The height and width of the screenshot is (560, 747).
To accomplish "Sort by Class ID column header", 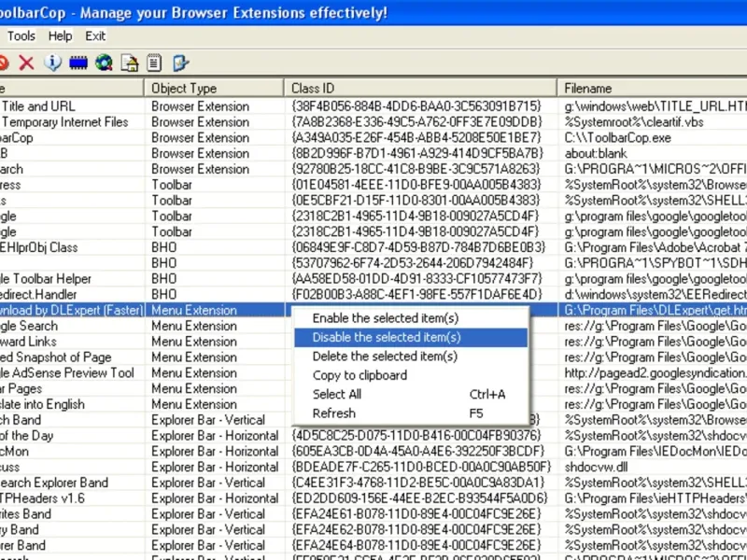I will click(420, 88).
